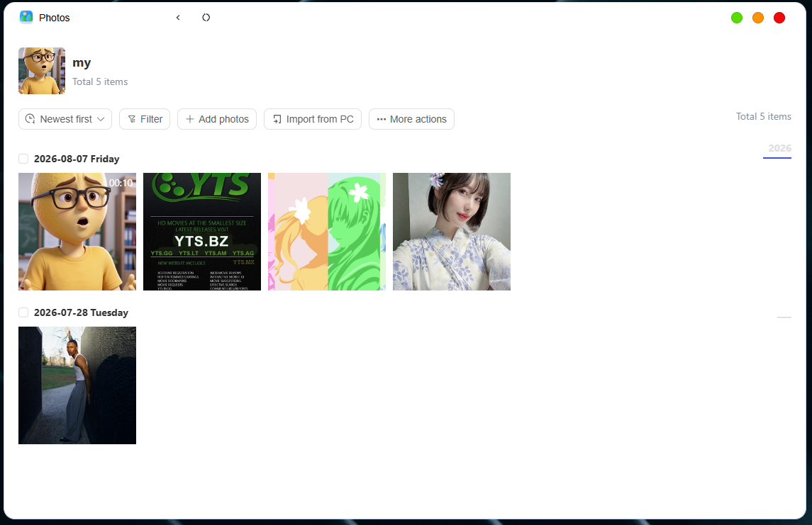Click the 'Total 5 items' text under album name
The width and height of the screenshot is (812, 525).
coord(100,81)
